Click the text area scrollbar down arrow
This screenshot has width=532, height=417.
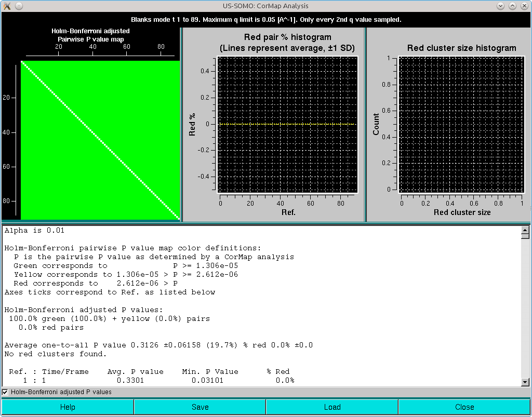(526, 382)
